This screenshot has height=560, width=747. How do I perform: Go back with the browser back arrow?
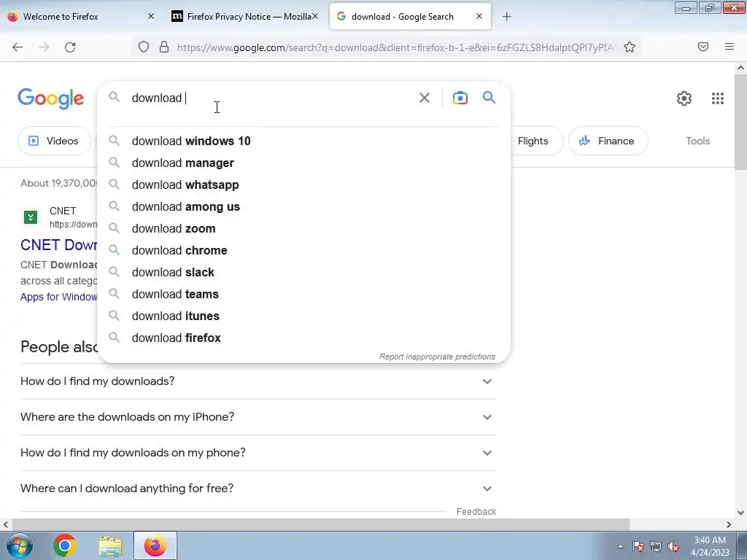(18, 47)
